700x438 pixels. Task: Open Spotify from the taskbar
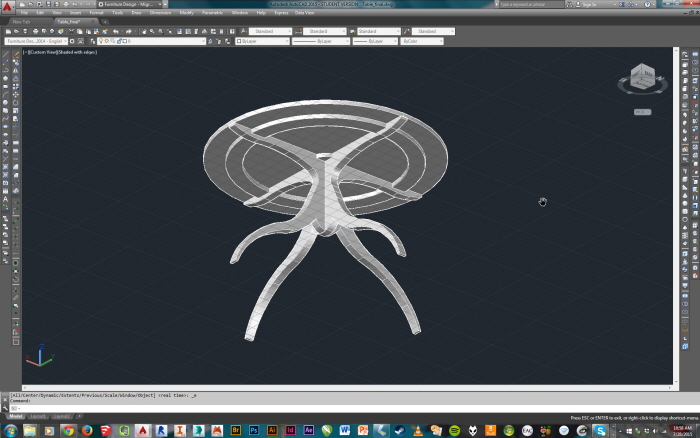tap(455, 430)
